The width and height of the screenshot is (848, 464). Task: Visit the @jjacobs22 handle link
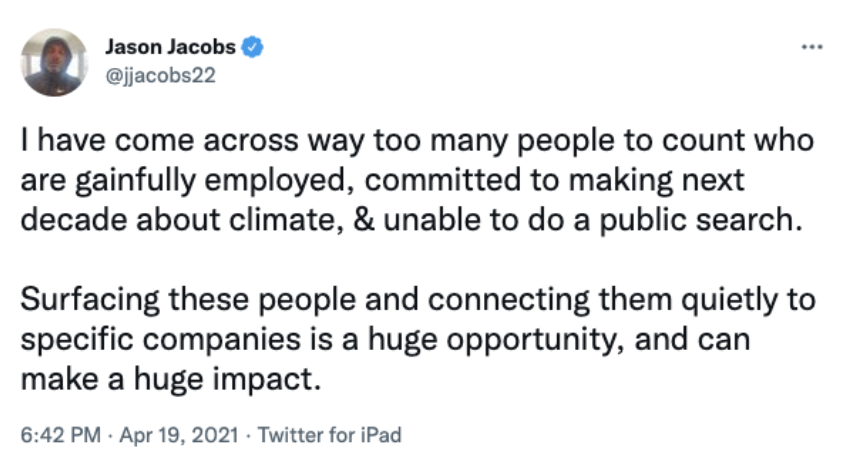[160, 75]
